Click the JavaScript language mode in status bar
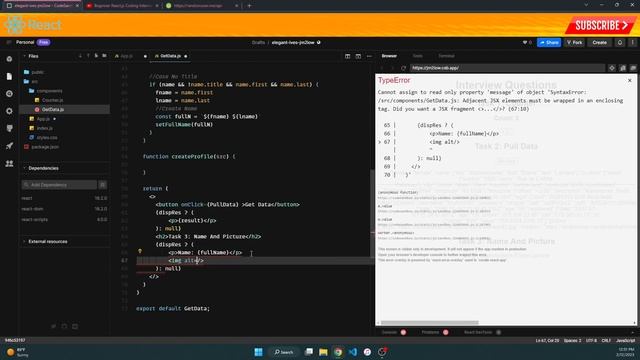The height and width of the screenshot is (360, 640). [x=625, y=340]
